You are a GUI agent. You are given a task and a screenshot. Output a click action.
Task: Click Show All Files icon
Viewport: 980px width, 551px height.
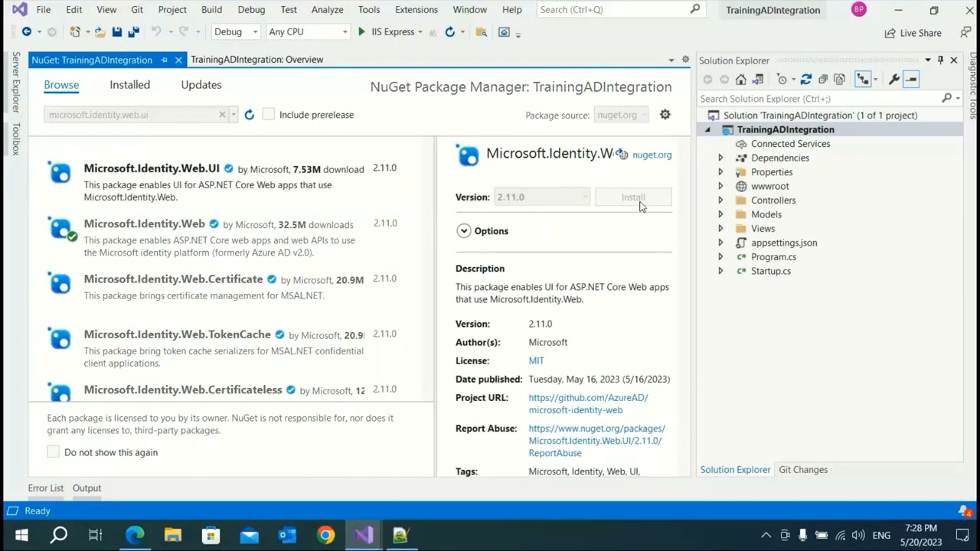(x=840, y=80)
